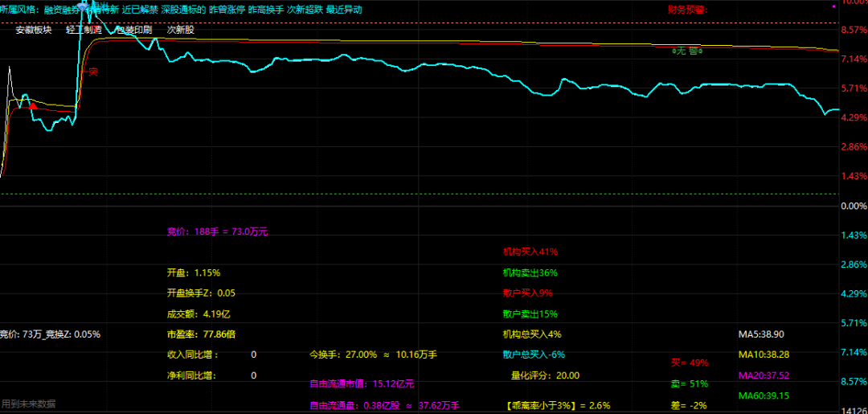This screenshot has height=414, width=868.
Task: Click the 自由流通市值：15.12亿元 text
Action: pos(362,383)
